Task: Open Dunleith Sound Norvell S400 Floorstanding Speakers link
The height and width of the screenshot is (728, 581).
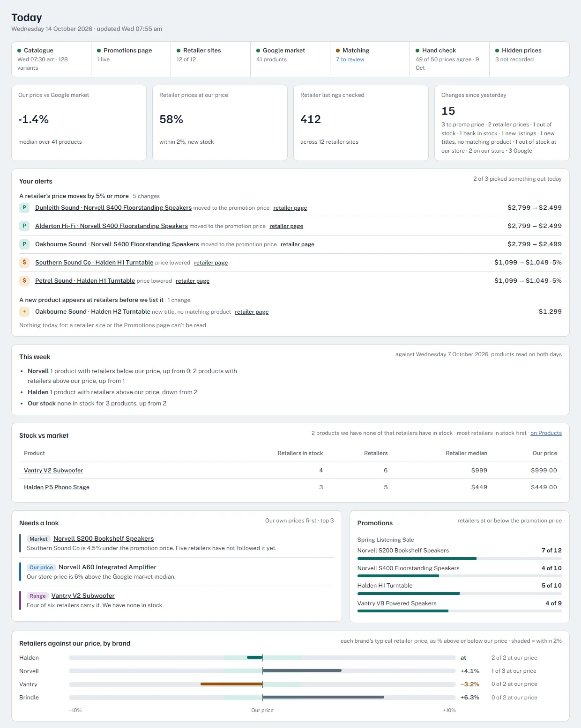Action: click(x=113, y=208)
